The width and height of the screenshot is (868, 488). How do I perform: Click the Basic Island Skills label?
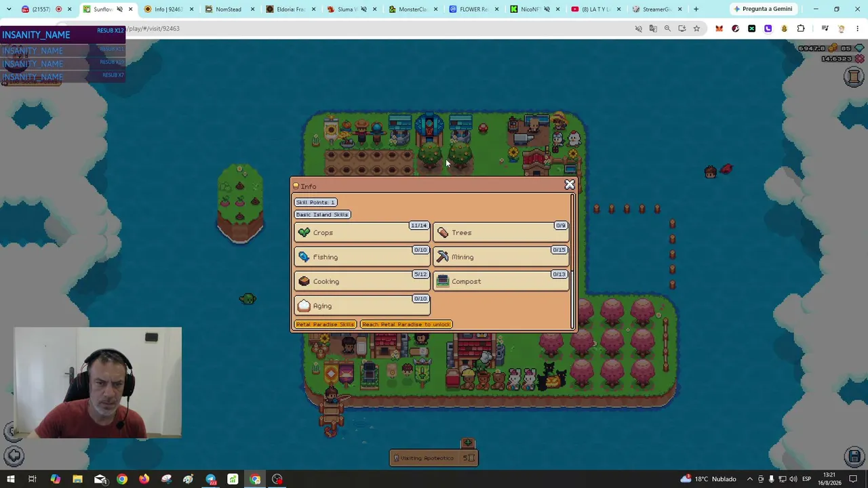coord(322,214)
